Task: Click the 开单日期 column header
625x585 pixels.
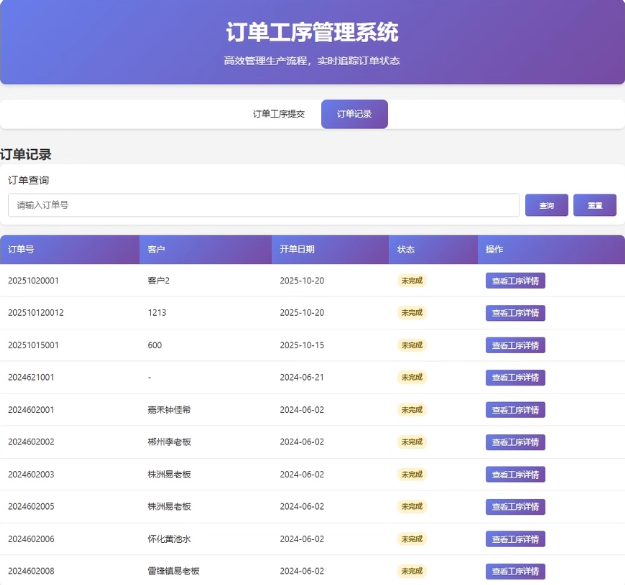Action: click(x=297, y=249)
